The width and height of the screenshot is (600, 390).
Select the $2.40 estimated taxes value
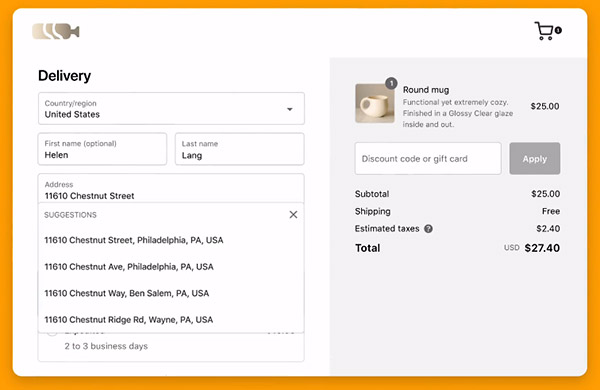pos(548,229)
